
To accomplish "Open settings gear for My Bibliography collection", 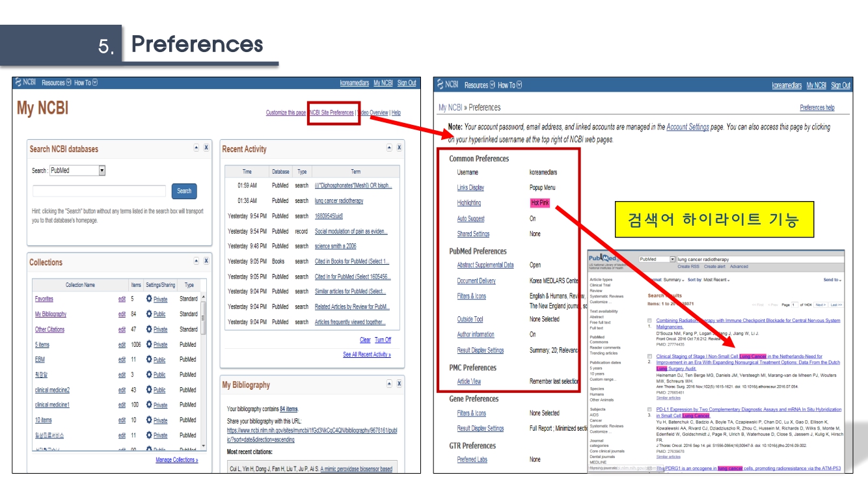I will coord(149,314).
